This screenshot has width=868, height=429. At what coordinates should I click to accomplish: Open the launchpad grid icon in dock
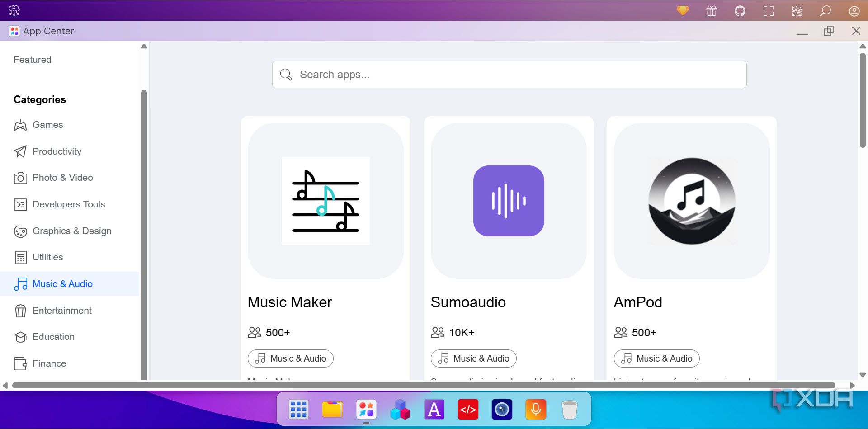point(298,410)
